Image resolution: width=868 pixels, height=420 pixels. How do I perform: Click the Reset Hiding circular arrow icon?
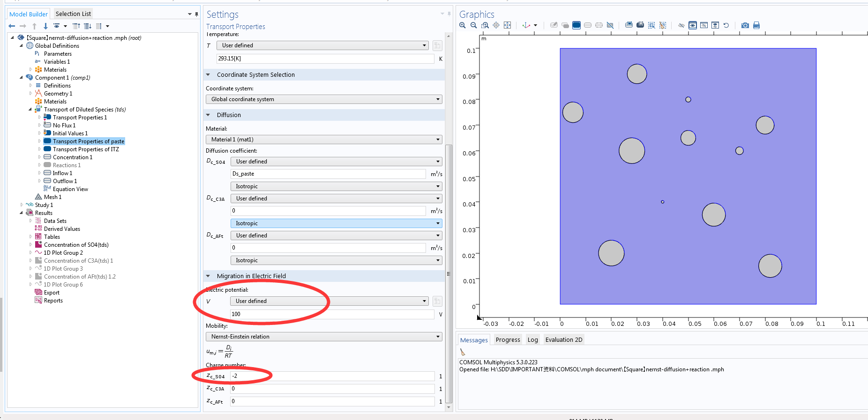click(x=726, y=25)
